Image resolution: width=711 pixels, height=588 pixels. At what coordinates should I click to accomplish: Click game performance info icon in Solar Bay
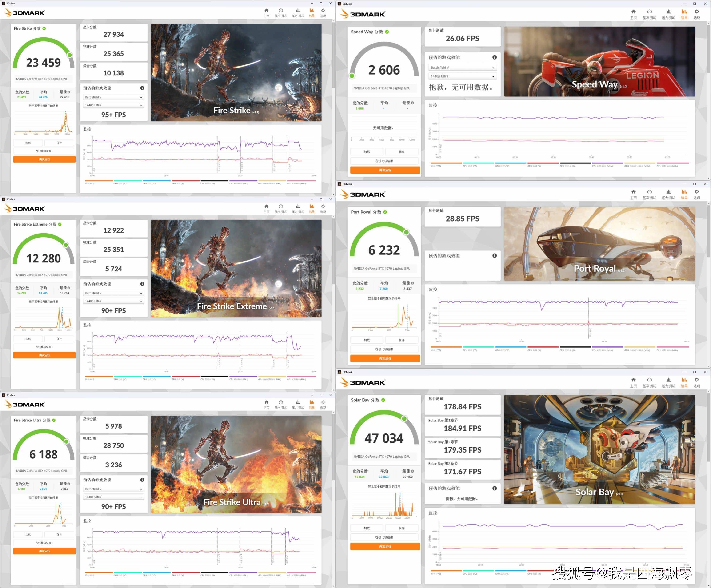(495, 488)
